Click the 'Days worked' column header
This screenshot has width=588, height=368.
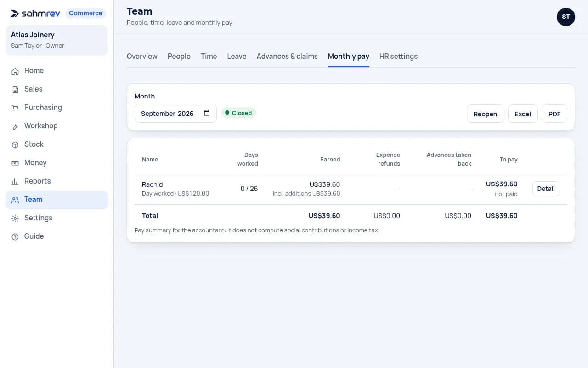click(x=248, y=159)
